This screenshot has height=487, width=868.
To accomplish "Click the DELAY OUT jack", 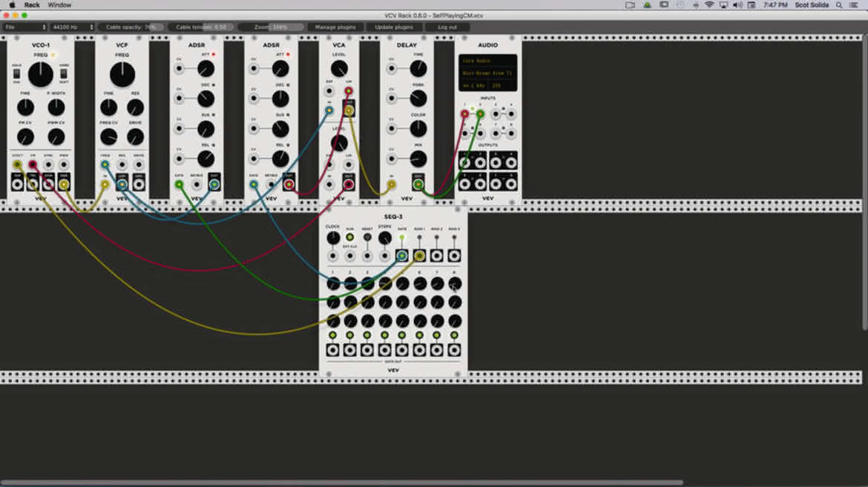I will click(x=418, y=185).
